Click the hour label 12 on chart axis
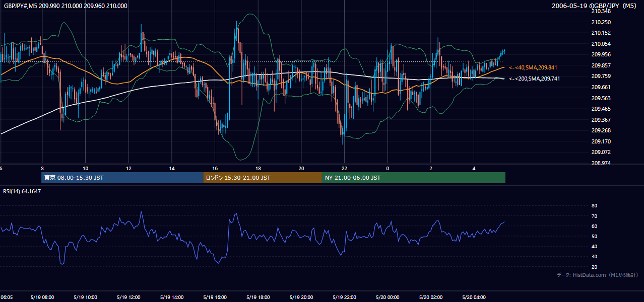 128,168
